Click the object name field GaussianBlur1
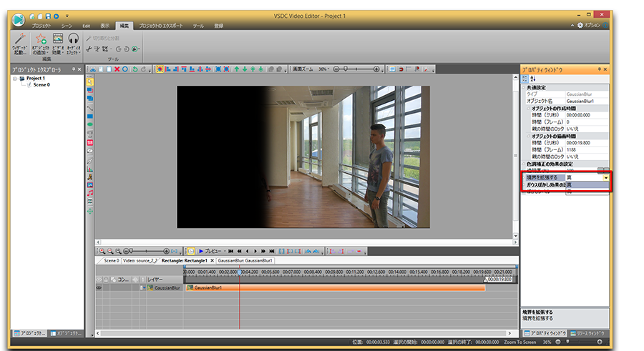644x351 pixels. [x=587, y=101]
